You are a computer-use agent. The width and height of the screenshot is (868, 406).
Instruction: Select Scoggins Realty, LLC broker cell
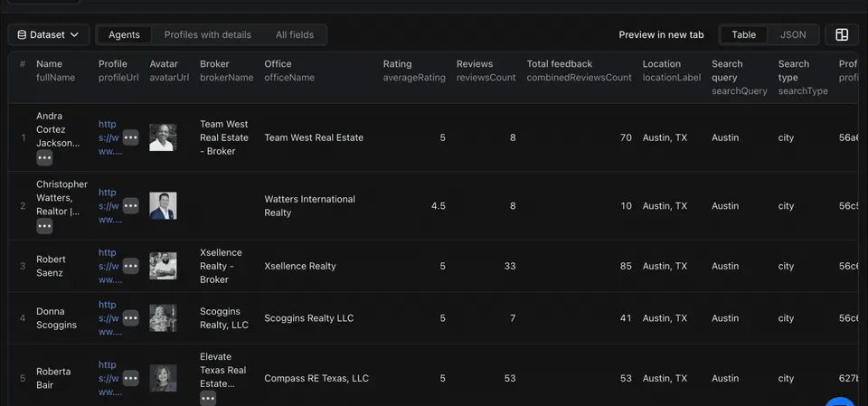point(224,318)
